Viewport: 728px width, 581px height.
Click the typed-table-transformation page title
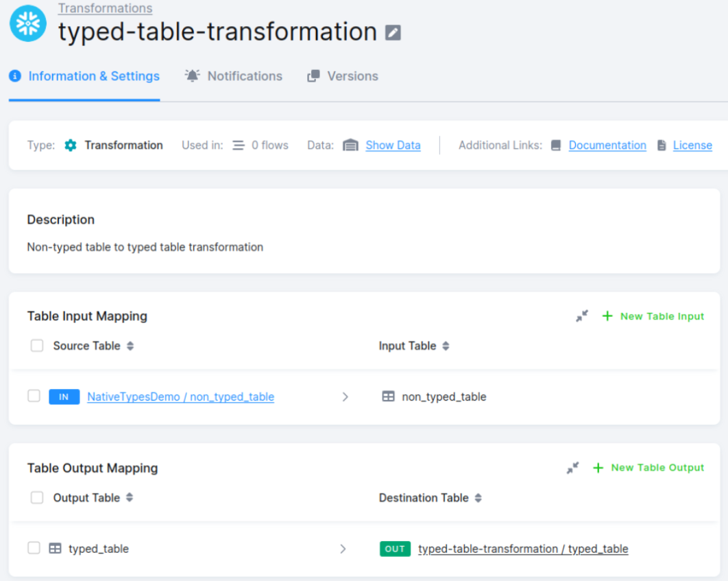(217, 32)
